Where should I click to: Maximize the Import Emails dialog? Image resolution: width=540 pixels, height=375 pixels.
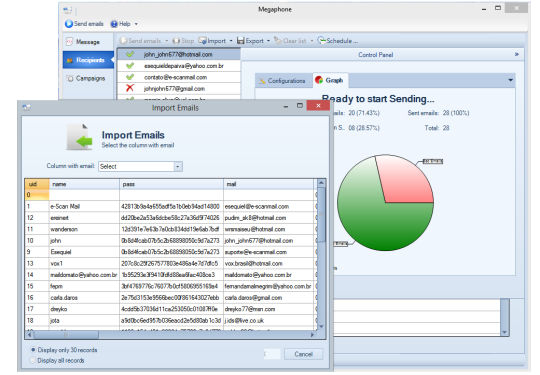pyautogui.click(x=300, y=106)
